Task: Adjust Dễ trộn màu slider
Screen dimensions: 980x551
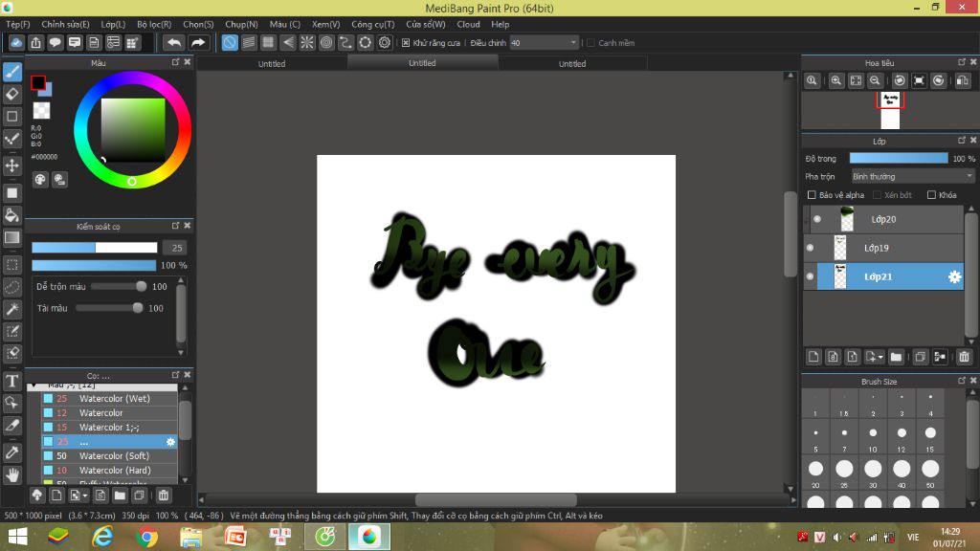Action: pyautogui.click(x=119, y=287)
